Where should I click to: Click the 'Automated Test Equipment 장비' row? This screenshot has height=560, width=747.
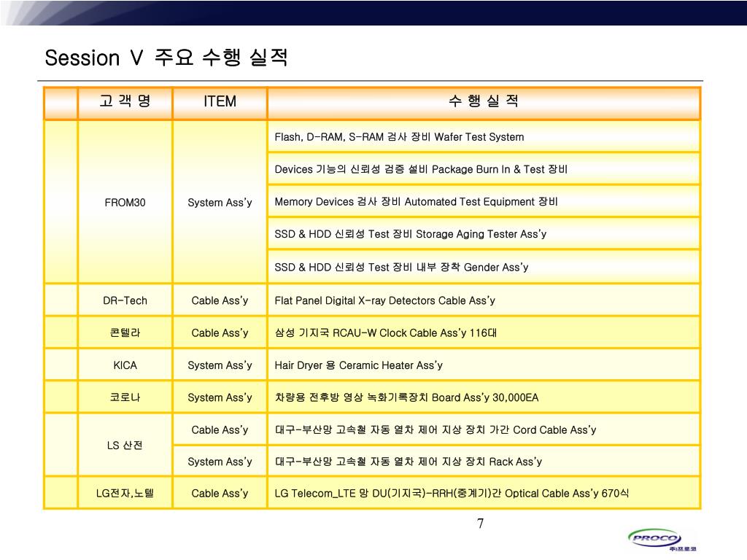click(416, 202)
